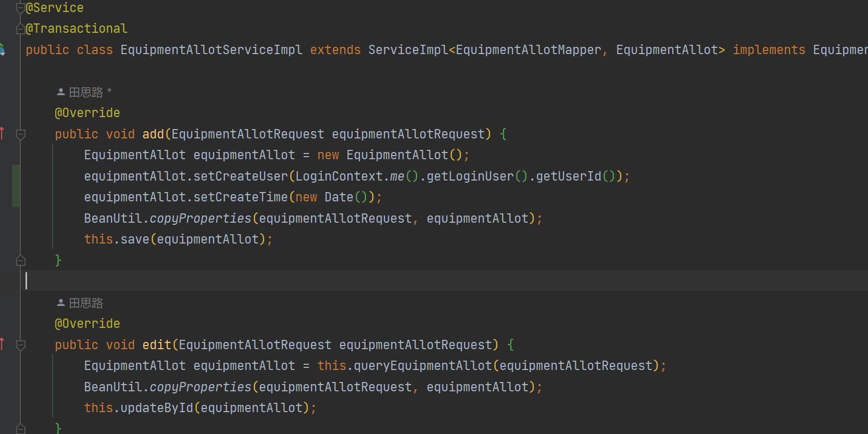Click getUserId method call

[x=569, y=176]
